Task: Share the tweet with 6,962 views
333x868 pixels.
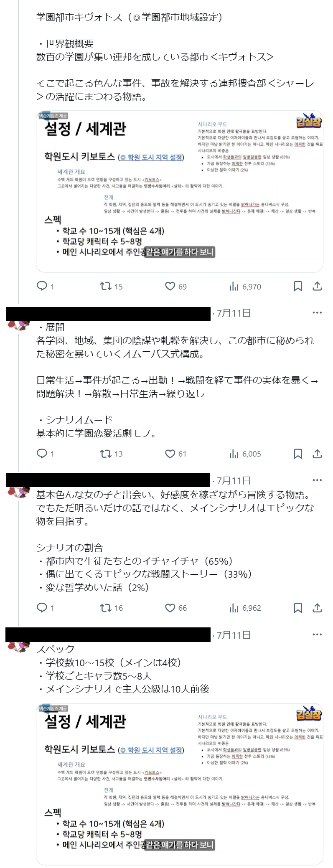Action: coord(317,608)
